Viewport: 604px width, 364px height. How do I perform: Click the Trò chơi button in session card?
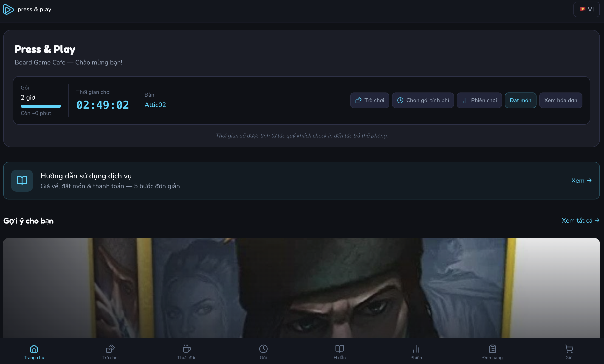[x=370, y=100]
